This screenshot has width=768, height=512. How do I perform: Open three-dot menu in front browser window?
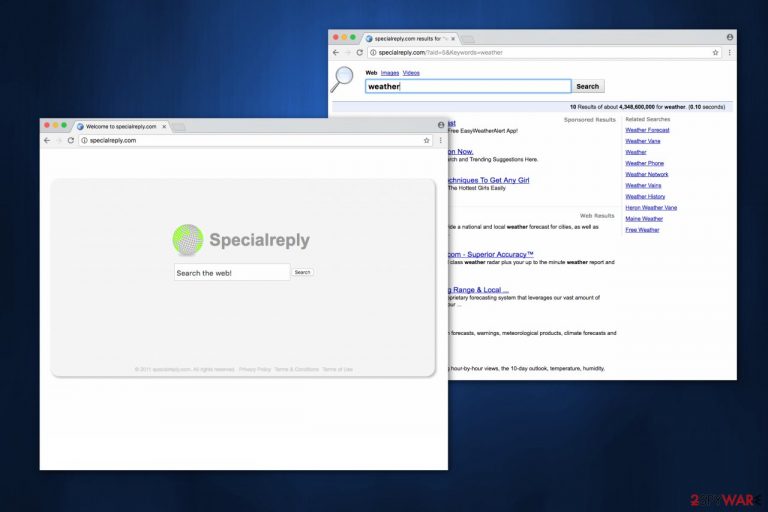(x=440, y=141)
